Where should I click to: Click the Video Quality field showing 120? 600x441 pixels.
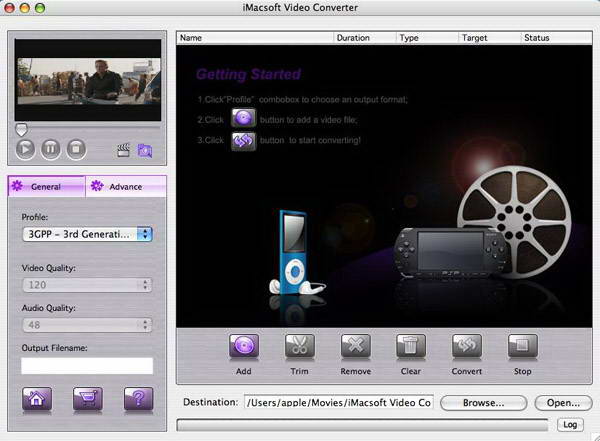click(87, 285)
